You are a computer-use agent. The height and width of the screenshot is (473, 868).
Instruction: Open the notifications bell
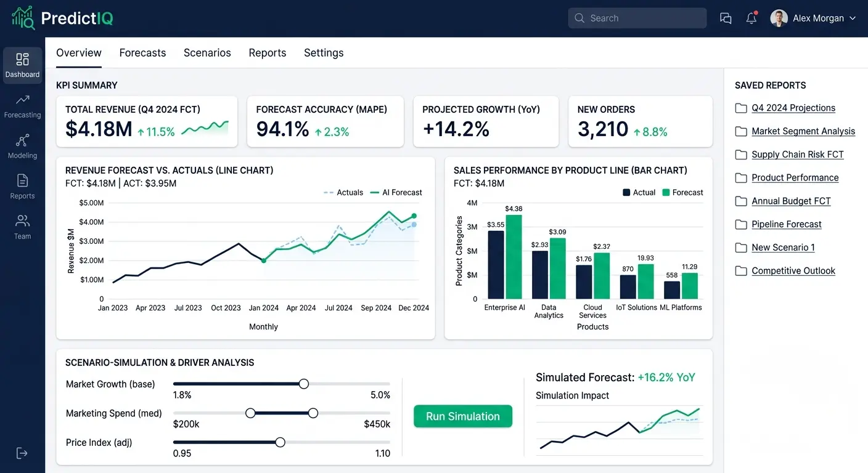(751, 18)
